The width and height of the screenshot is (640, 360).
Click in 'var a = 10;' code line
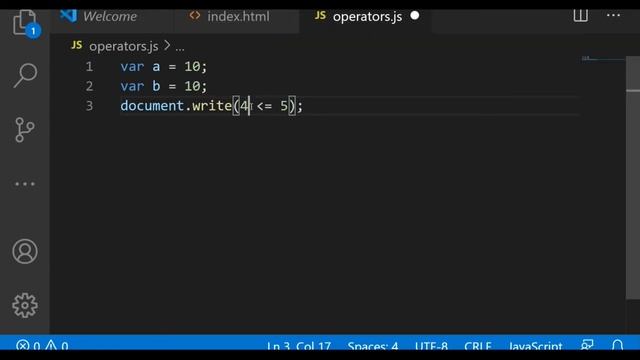pyautogui.click(x=164, y=67)
